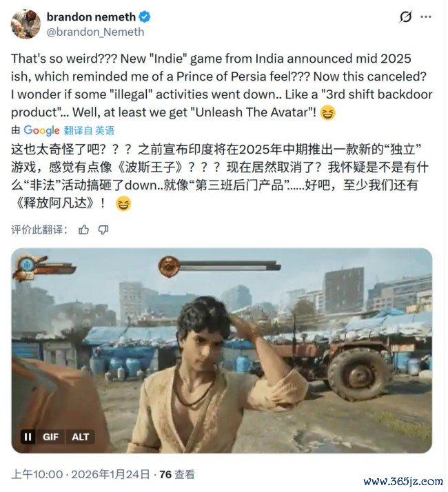Image resolution: width=448 pixels, height=492 pixels.
Task: Open the Grok slash-circle icon
Action: 405,17
